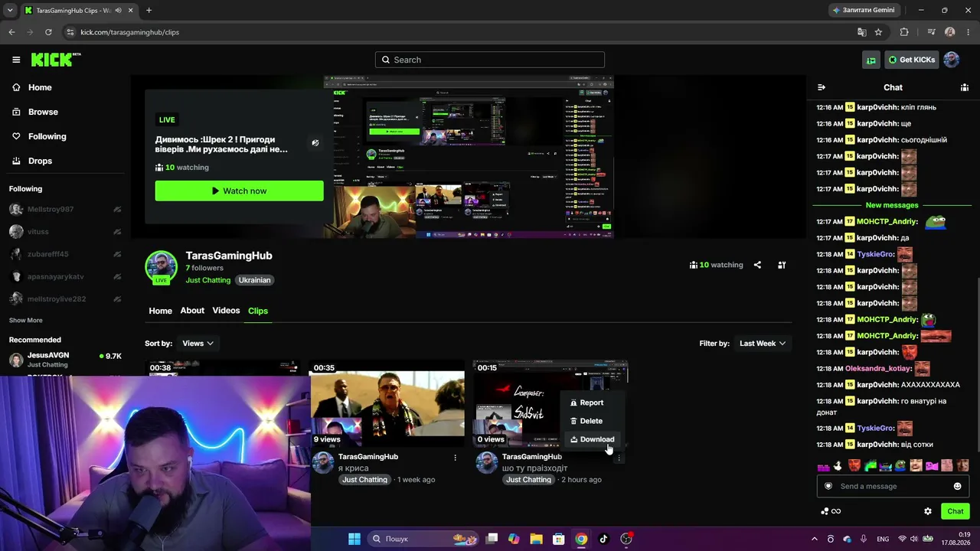The image size is (980, 551).
Task: Switch the ENG input language indicator
Action: click(x=883, y=539)
